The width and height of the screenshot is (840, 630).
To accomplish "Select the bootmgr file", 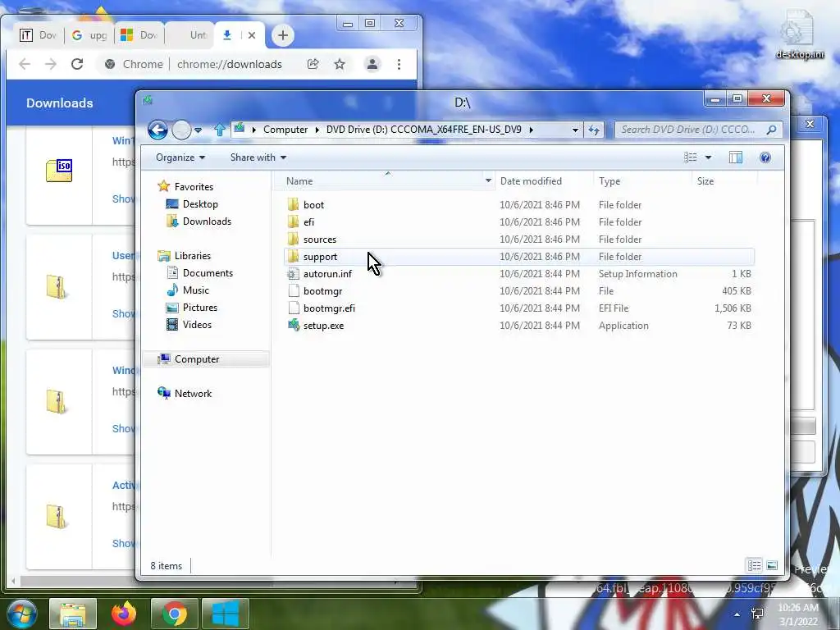I will click(x=322, y=291).
